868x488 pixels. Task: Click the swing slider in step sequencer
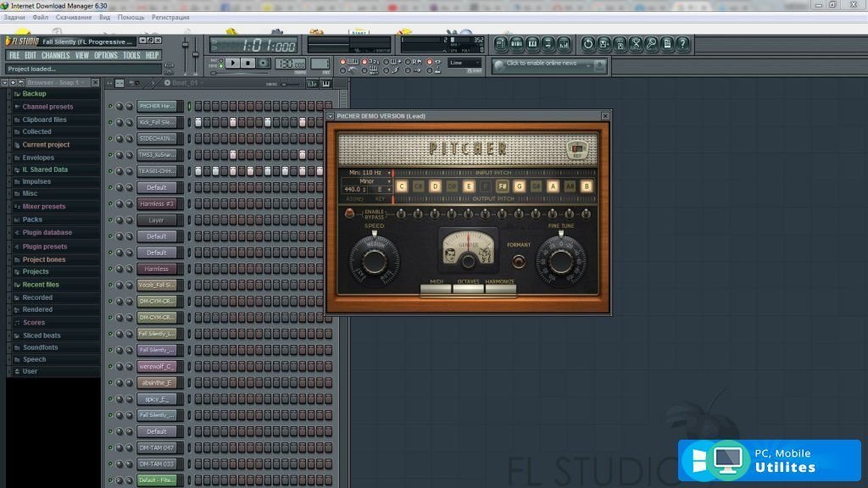[x=290, y=84]
